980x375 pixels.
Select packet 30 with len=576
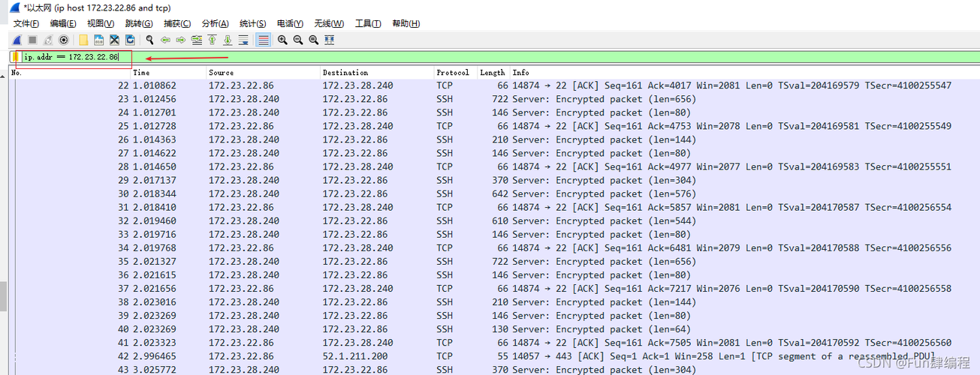pyautogui.click(x=494, y=193)
